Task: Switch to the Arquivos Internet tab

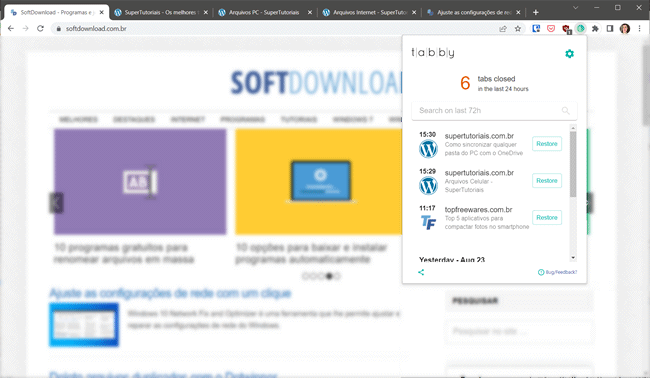Action: coord(368,12)
